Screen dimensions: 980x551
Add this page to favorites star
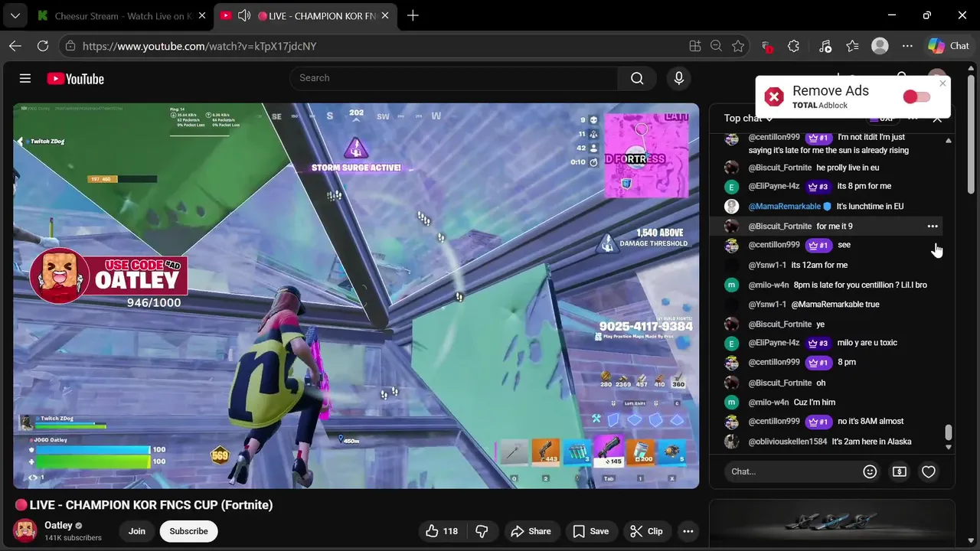point(738,46)
